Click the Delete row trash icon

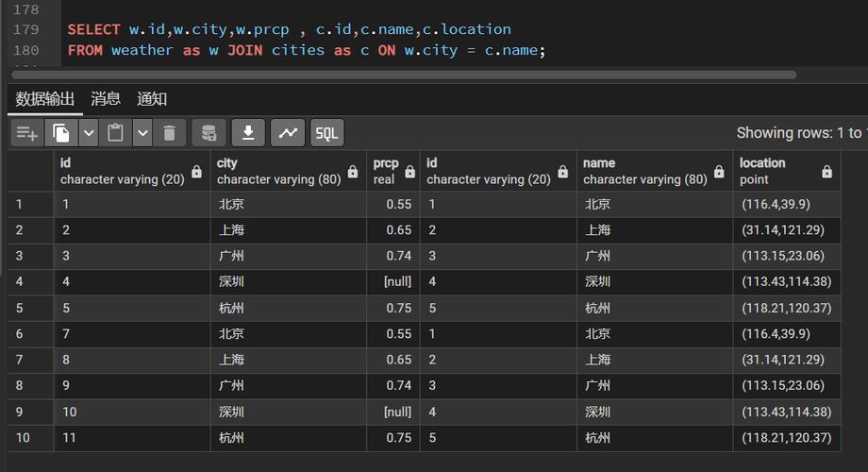click(x=170, y=133)
